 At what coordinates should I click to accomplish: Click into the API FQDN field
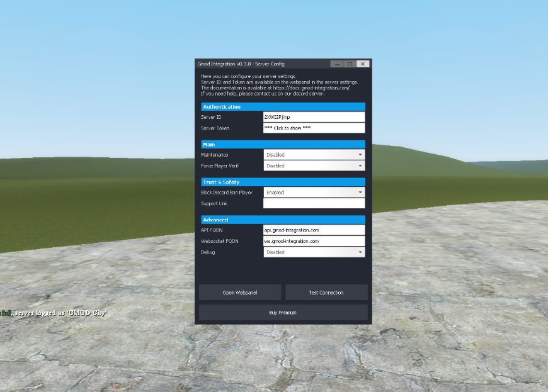pyautogui.click(x=314, y=230)
